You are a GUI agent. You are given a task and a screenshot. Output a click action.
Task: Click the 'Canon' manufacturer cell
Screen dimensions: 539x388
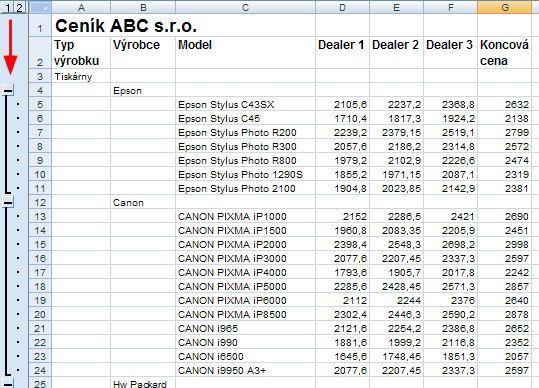(x=143, y=202)
